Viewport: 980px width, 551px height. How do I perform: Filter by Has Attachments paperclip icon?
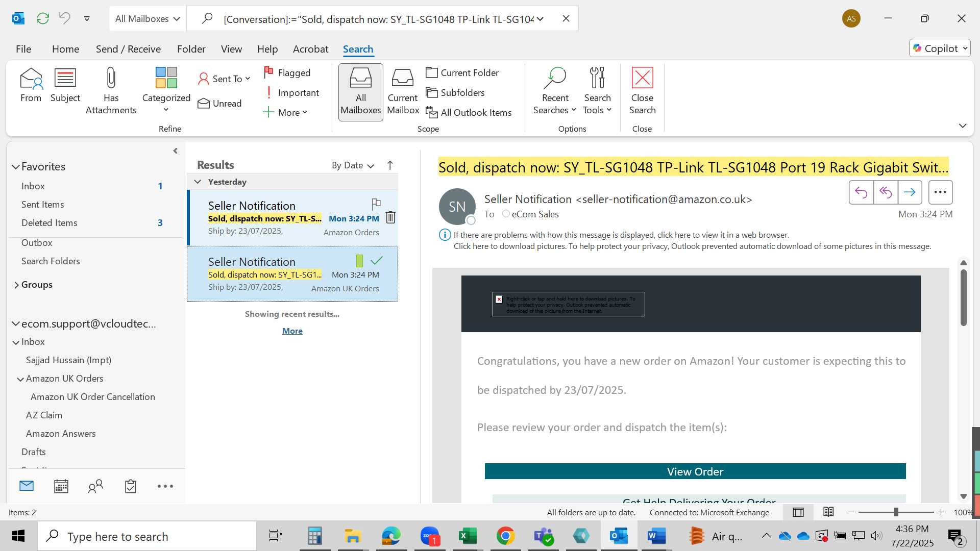[x=111, y=91]
